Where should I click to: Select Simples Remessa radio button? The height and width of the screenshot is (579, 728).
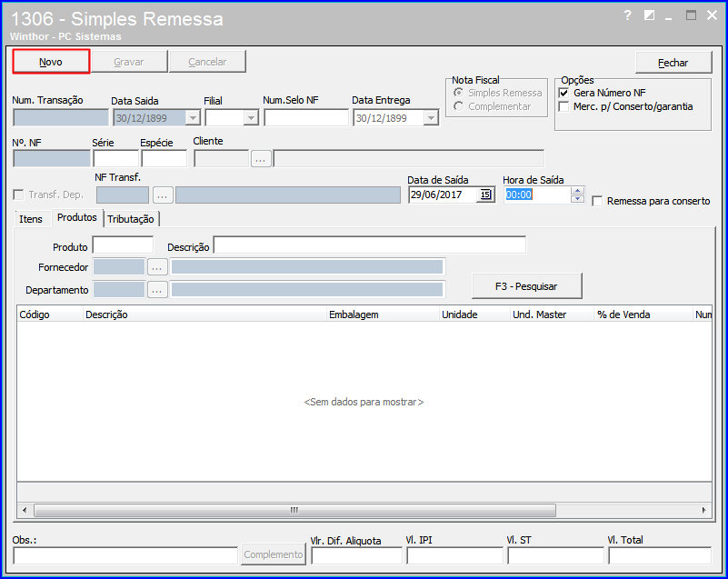(458, 93)
